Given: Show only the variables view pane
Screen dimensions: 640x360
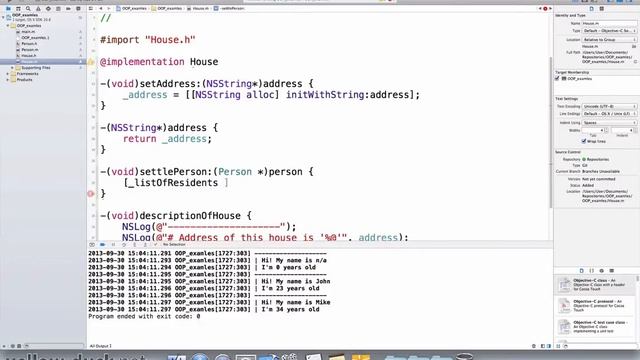Looking at the screenshot, I should (x=542, y=346).
